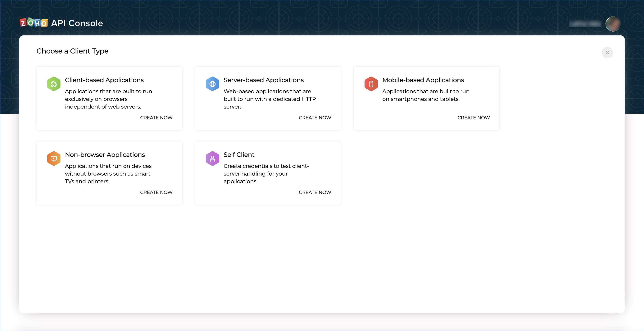Viewport: 644px width, 331px height.
Task: Select the Server-based Applications title
Action: point(264,80)
